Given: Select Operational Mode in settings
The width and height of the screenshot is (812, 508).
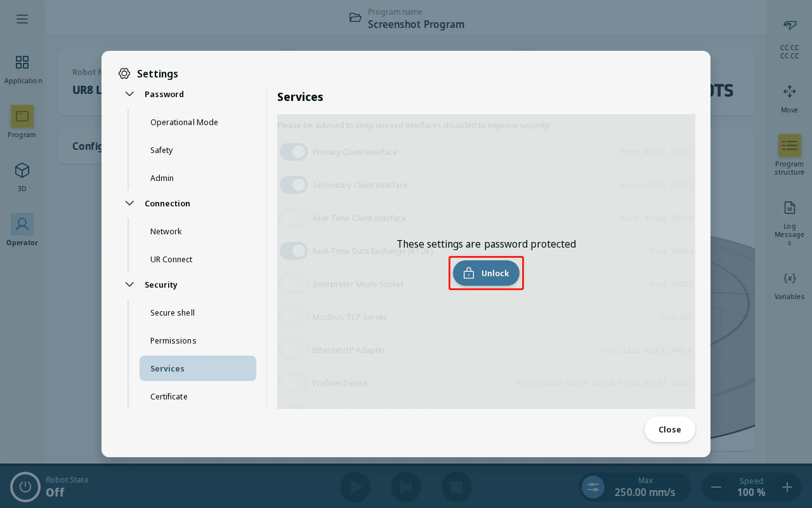Looking at the screenshot, I should 198,122.
